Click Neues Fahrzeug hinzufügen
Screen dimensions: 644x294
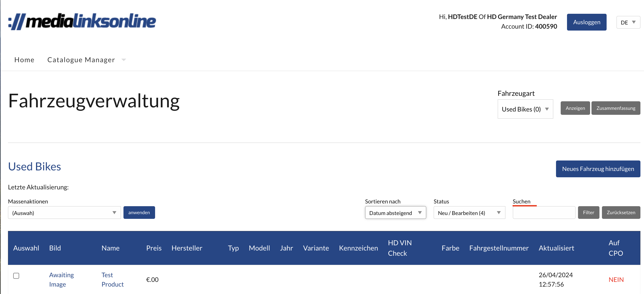[598, 169]
